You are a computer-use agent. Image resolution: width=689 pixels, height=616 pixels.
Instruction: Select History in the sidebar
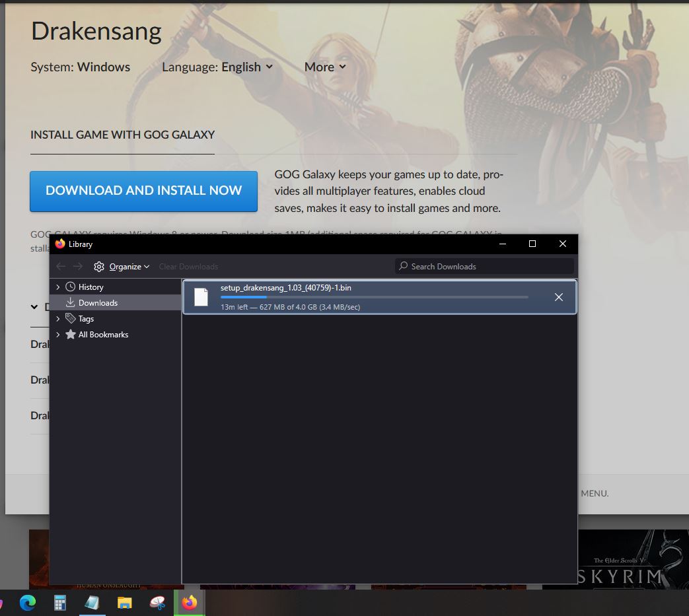tap(91, 287)
